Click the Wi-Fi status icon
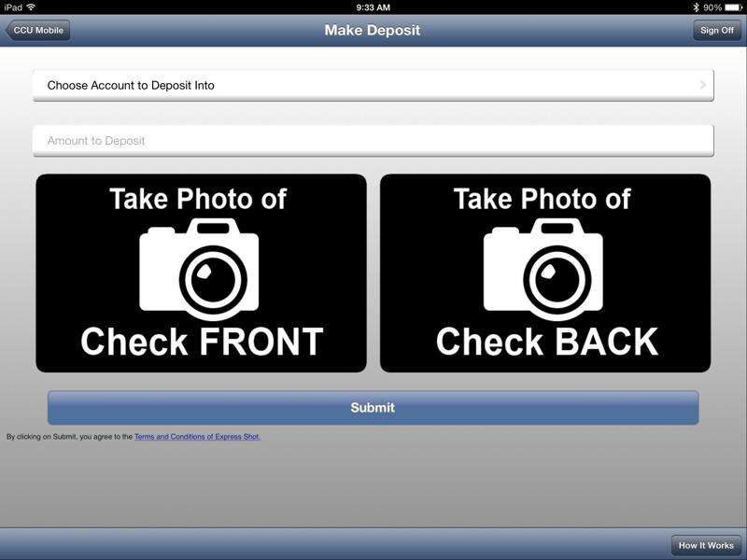 point(32,7)
